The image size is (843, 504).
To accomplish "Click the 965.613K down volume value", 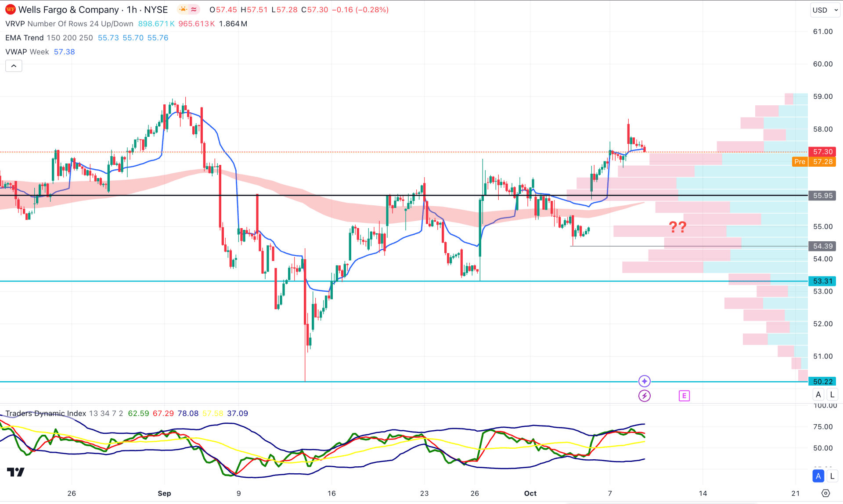I will (197, 24).
